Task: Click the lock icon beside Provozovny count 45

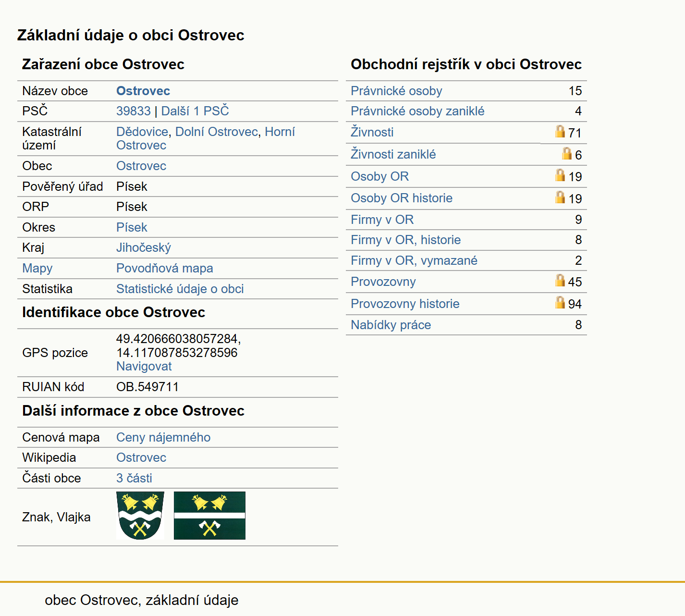Action: [x=560, y=280]
